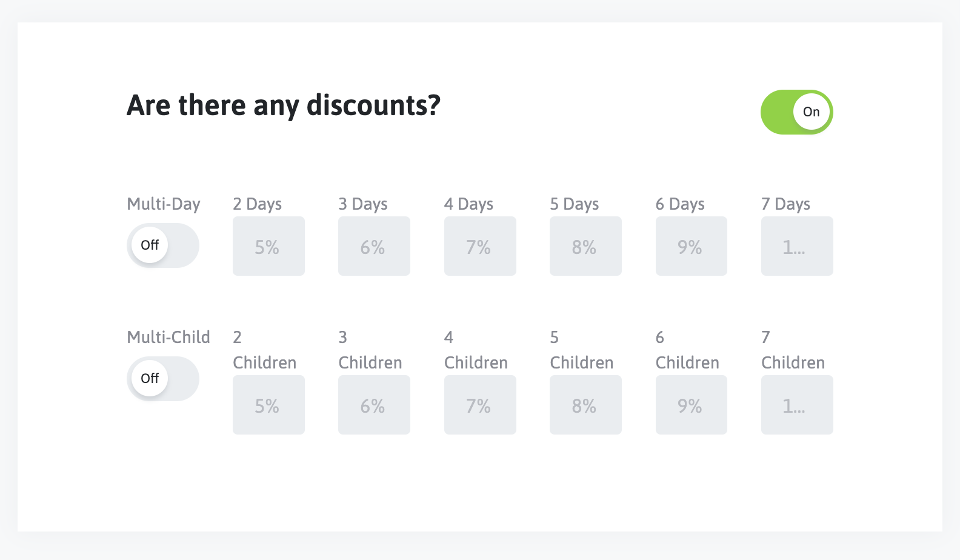Click the 2 Days discount field
Image resolution: width=960 pixels, height=560 pixels.
click(x=268, y=246)
